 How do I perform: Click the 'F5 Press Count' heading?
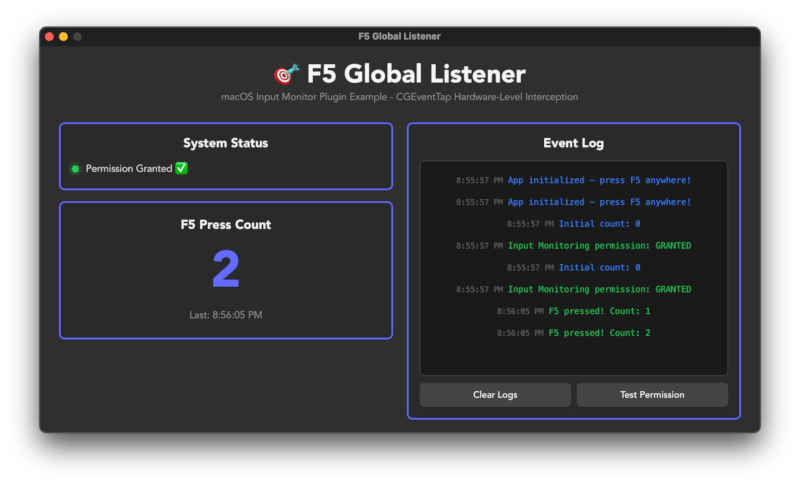coord(226,225)
